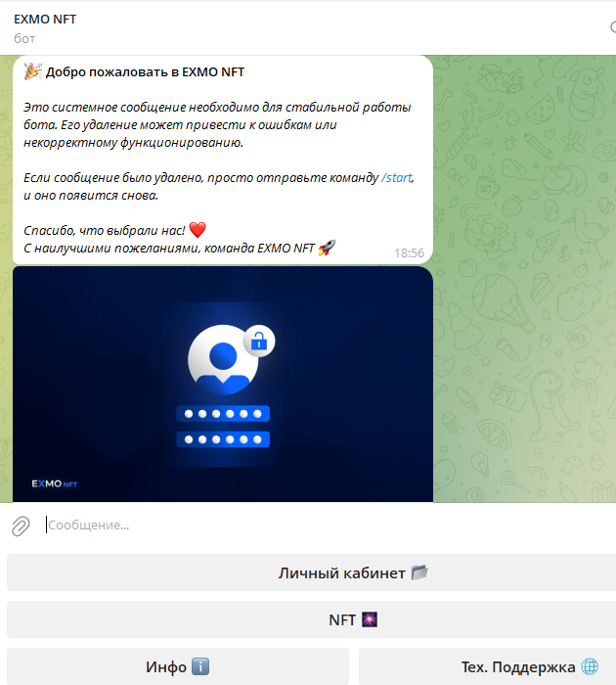Open the Инфо bot button

(x=178, y=666)
